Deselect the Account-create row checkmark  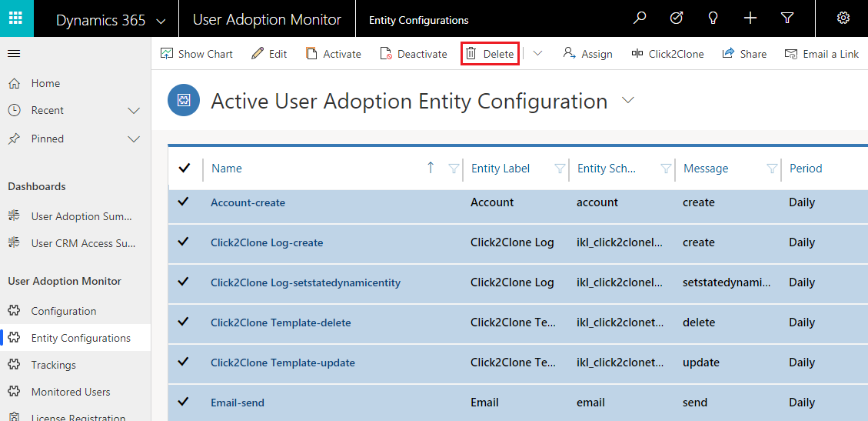click(x=183, y=202)
